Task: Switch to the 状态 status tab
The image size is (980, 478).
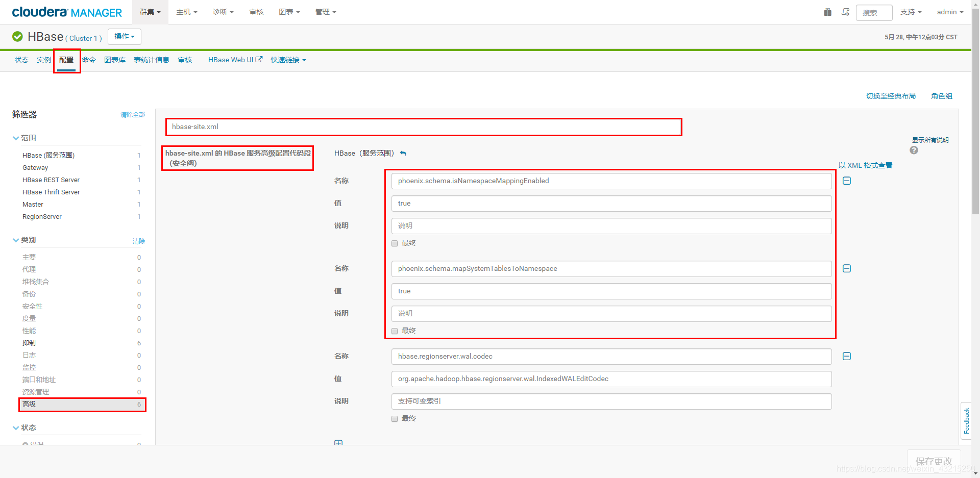Action: (x=21, y=60)
